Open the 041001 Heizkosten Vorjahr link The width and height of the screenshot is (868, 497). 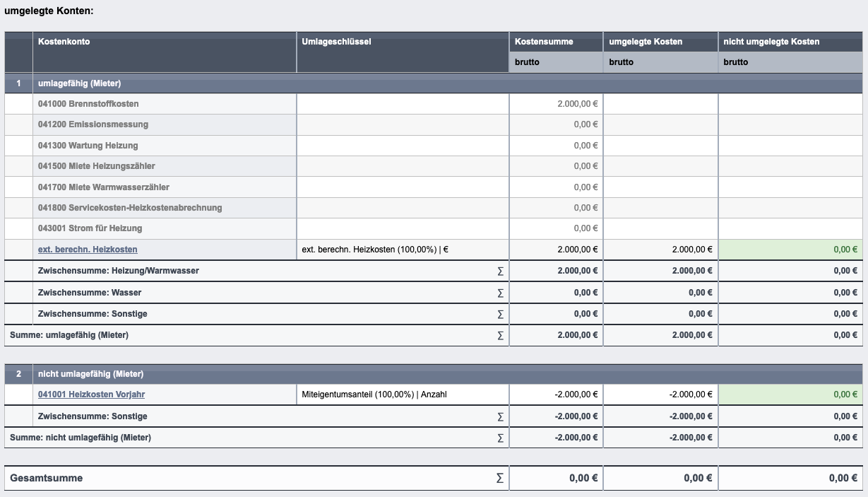[91, 394]
